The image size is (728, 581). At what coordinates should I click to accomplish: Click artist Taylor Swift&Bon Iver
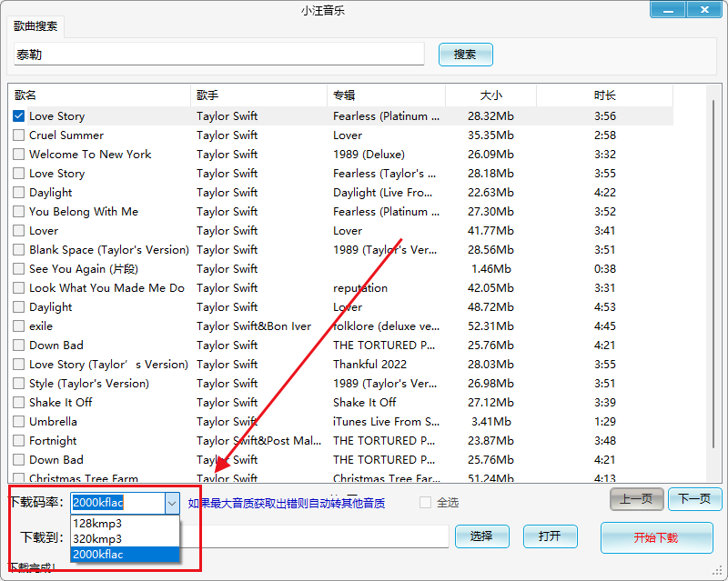(x=254, y=326)
